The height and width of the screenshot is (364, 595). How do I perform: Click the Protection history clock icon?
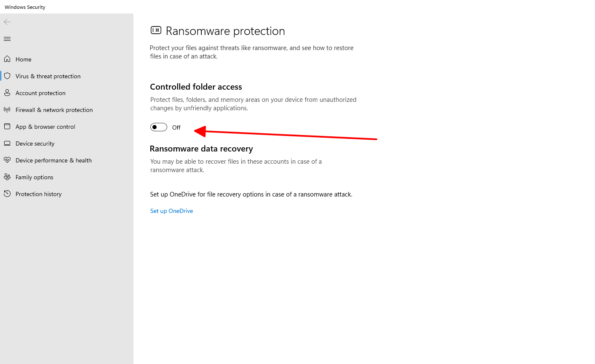7,194
